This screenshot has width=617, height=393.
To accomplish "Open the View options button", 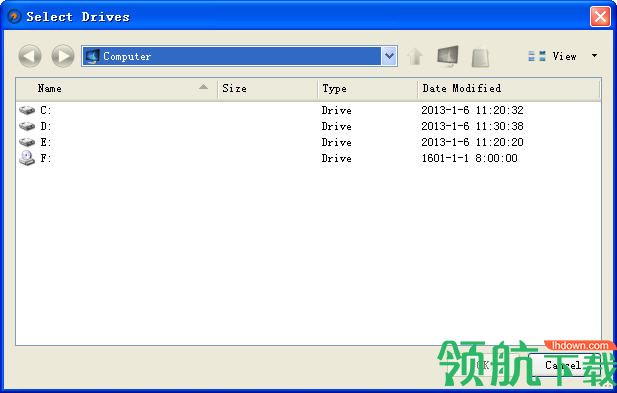I will point(552,56).
